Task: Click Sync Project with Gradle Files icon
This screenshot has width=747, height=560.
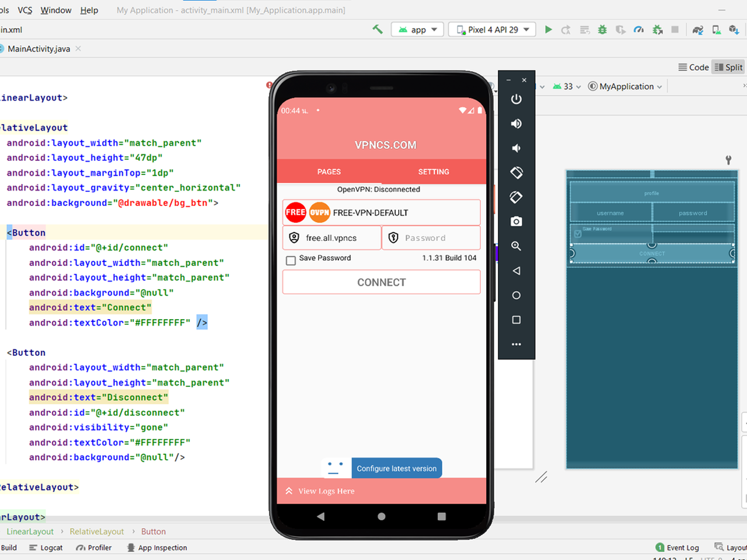Action: tap(698, 30)
